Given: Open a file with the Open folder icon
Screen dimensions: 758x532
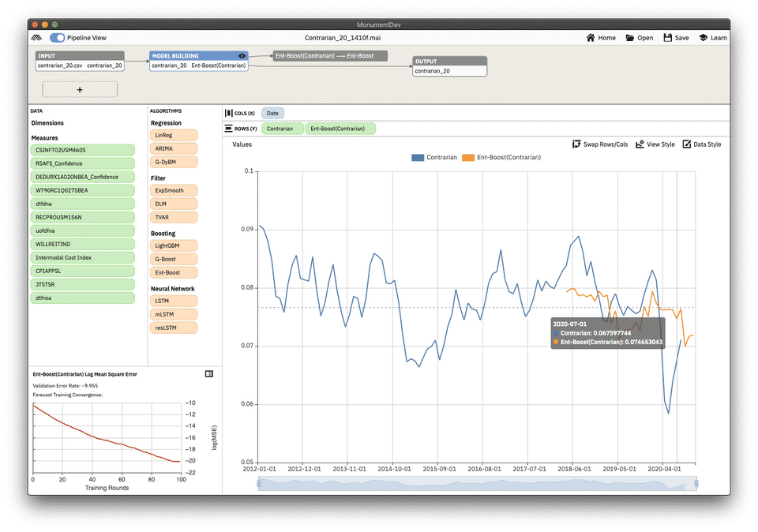Looking at the screenshot, I should pos(630,38).
